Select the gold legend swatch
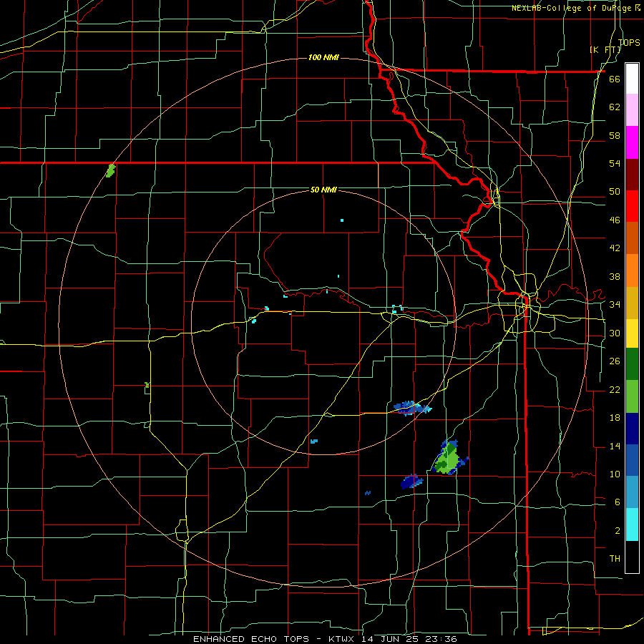Screen dimensions: 644x644 pyautogui.click(x=632, y=303)
